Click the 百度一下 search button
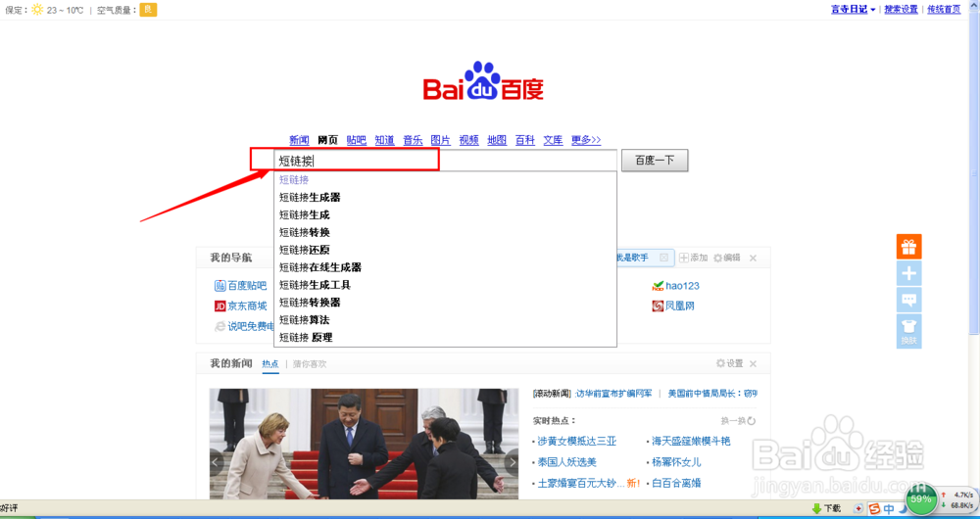This screenshot has width=980, height=519. click(655, 161)
